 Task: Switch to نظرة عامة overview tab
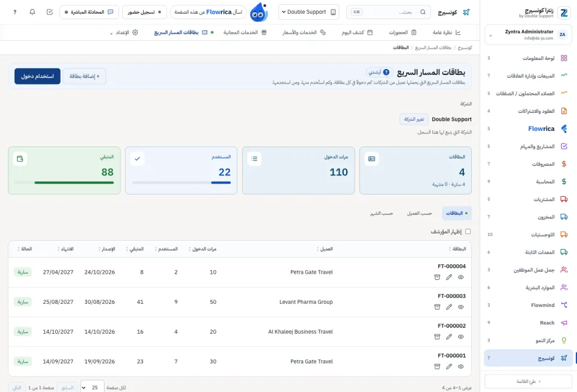(447, 32)
